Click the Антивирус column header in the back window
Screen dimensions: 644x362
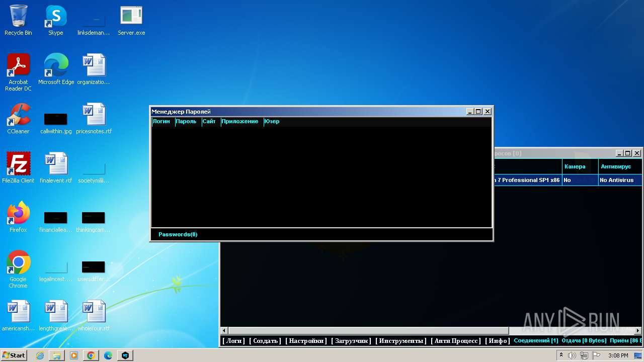[620, 166]
